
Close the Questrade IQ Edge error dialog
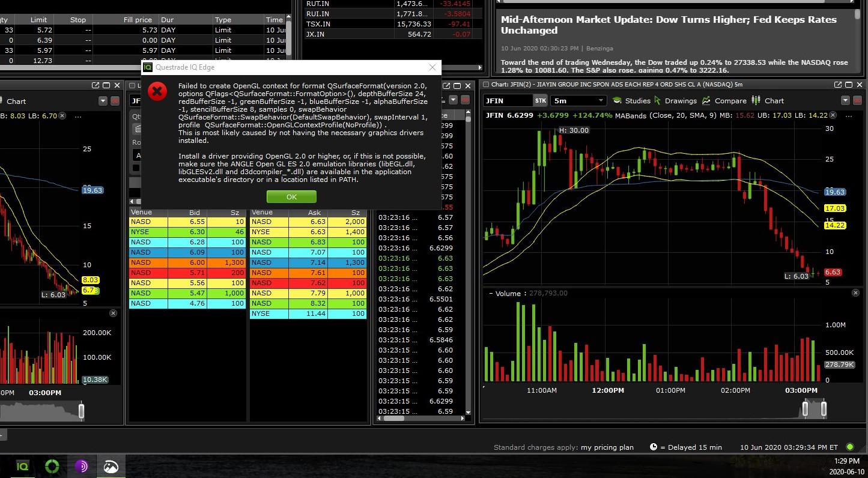(x=432, y=67)
